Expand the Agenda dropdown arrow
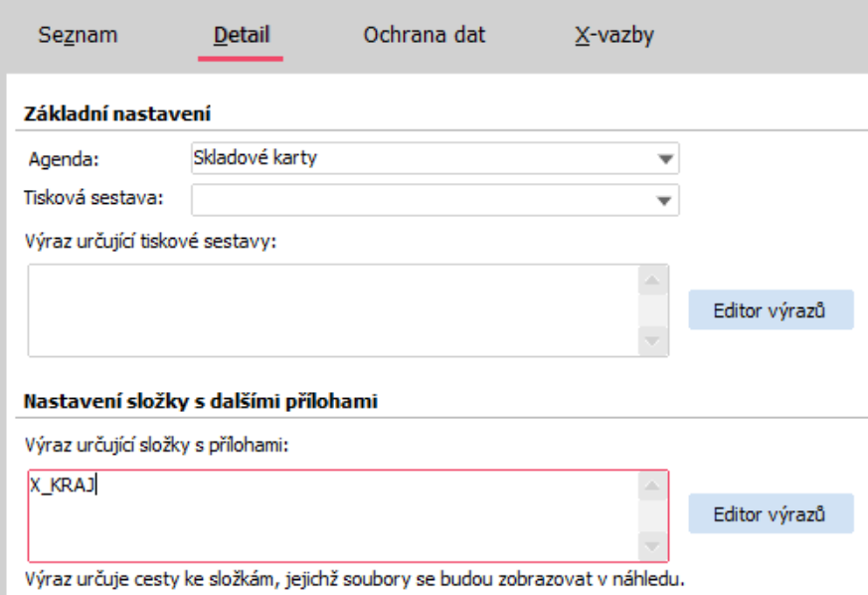This screenshot has width=868, height=595. pyautogui.click(x=663, y=158)
